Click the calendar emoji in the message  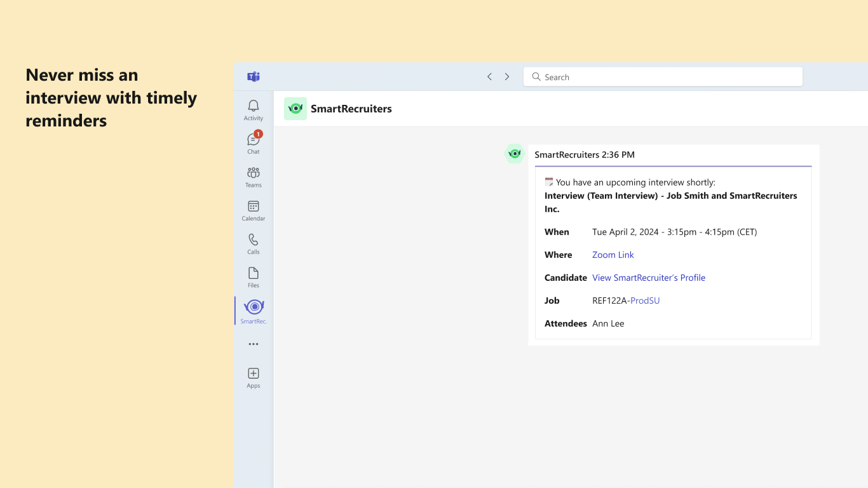pyautogui.click(x=549, y=182)
